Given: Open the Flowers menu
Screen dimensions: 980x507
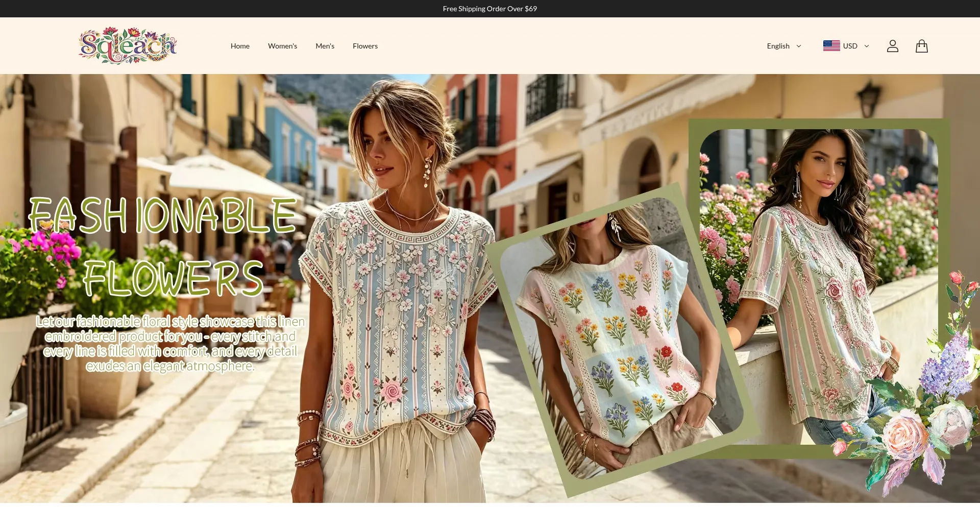Looking at the screenshot, I should click(x=365, y=46).
